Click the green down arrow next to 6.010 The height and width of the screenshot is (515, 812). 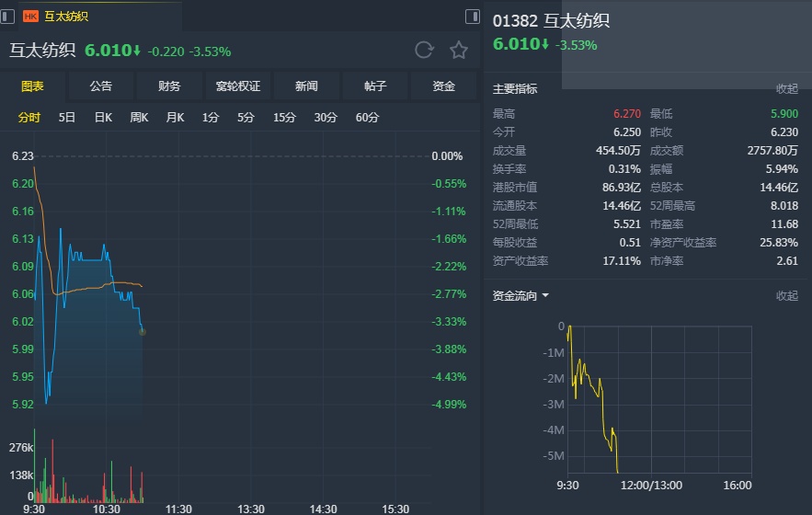point(137,51)
